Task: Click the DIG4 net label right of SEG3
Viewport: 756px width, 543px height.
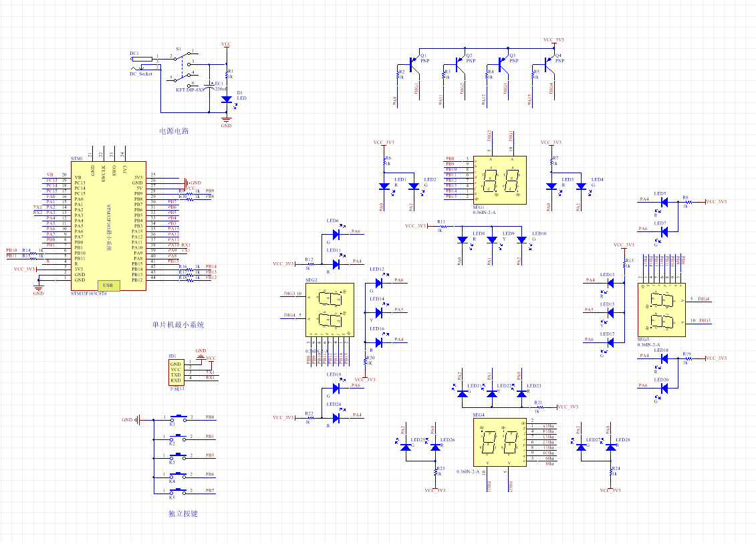Action: 703,299
